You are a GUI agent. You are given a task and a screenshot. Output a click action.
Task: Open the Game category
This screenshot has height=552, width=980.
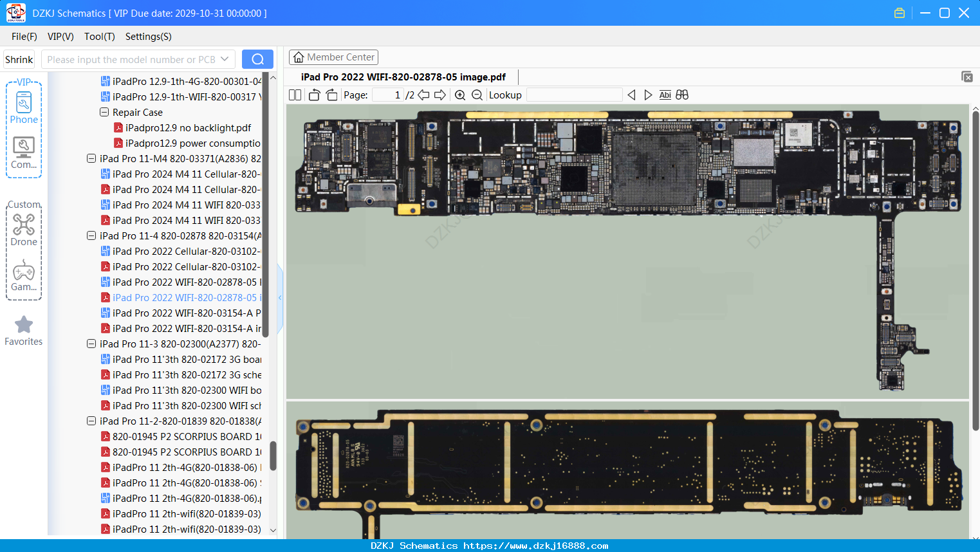(x=24, y=275)
